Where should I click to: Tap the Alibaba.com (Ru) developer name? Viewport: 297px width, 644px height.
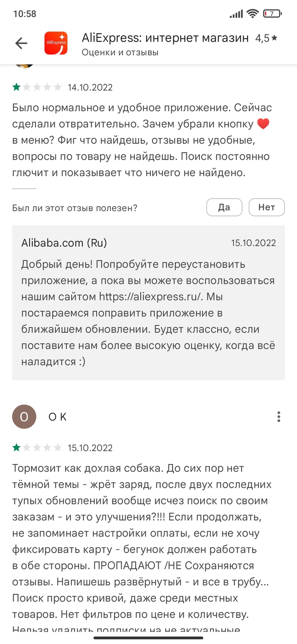point(64,243)
